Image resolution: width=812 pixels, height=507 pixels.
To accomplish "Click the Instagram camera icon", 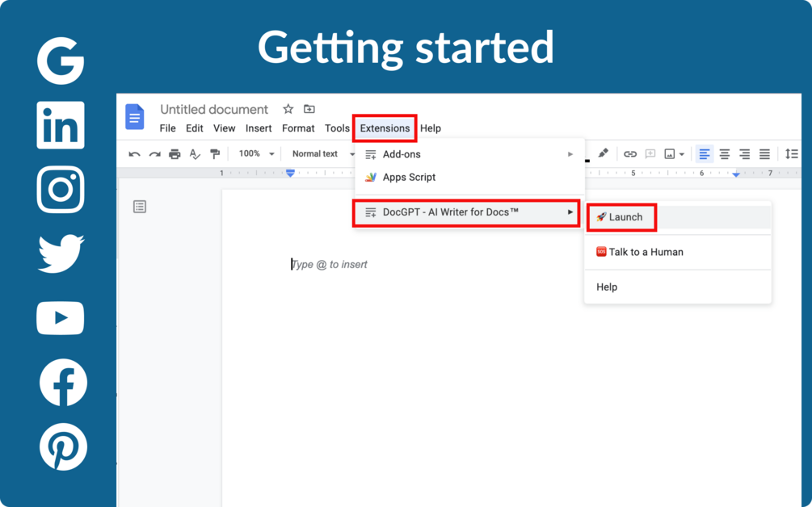I will tap(61, 190).
